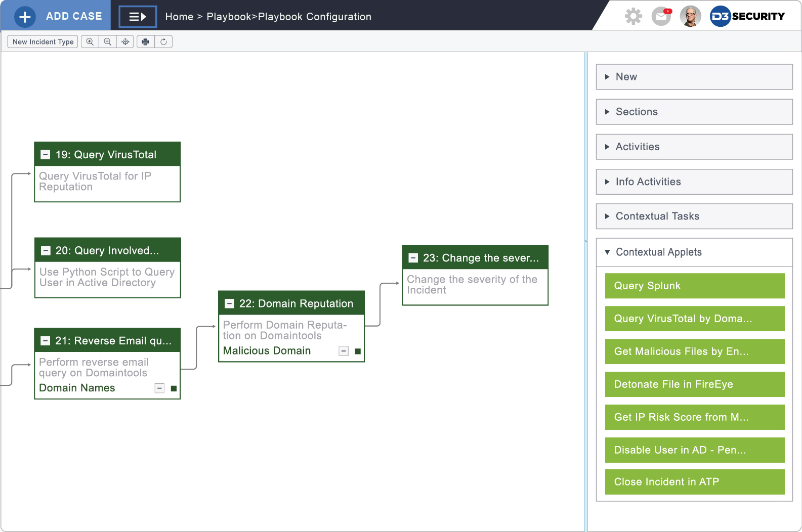802x532 pixels.
Task: Open Playbook breadcrumb link
Action: (x=229, y=17)
